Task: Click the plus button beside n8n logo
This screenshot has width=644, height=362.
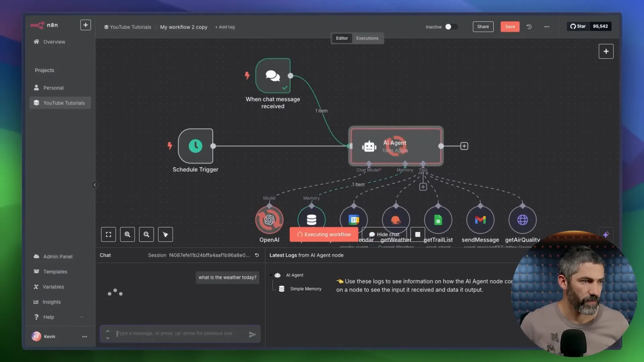Action: (86, 25)
